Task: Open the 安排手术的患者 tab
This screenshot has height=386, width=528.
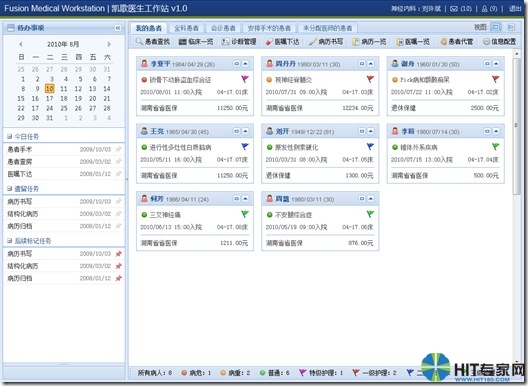Action: point(269,28)
